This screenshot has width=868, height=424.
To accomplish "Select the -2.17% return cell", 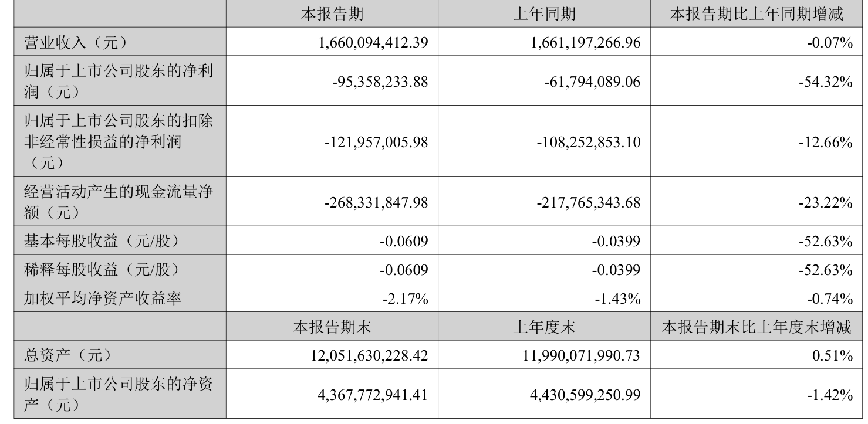I will tap(406, 299).
